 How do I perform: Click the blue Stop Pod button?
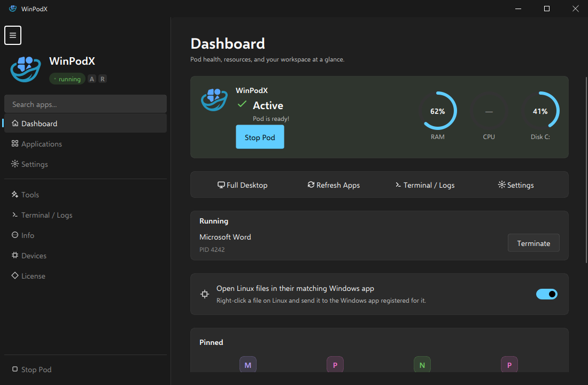[x=260, y=137]
